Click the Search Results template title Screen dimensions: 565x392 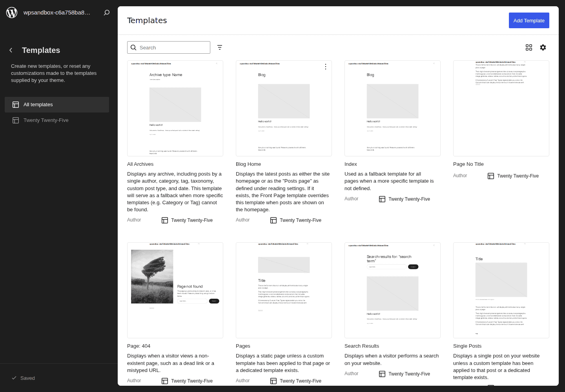click(x=362, y=346)
